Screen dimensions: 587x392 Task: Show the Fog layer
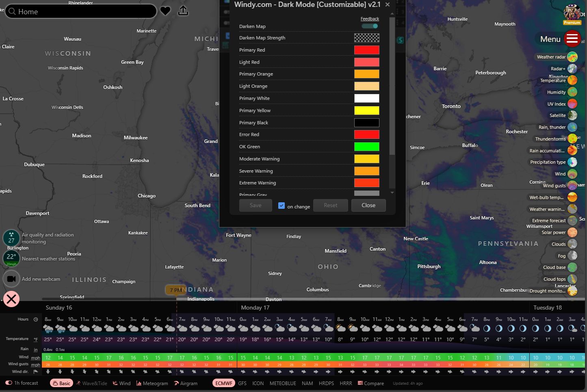[572, 256]
